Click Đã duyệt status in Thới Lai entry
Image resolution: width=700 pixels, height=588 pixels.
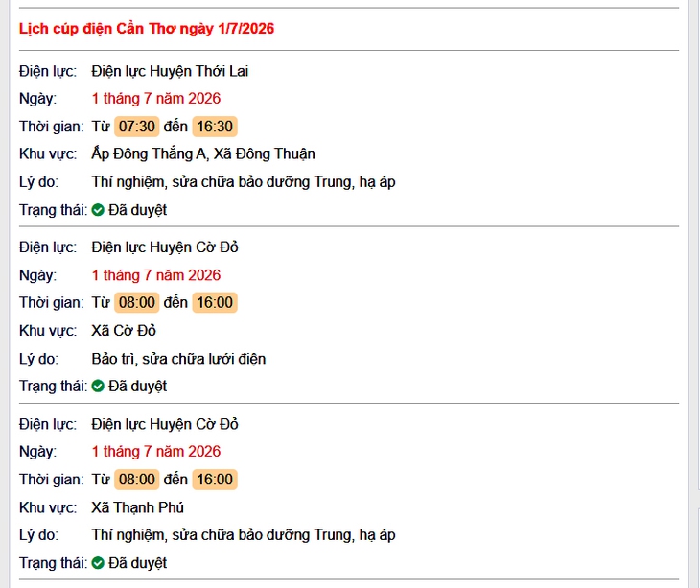[x=137, y=210]
